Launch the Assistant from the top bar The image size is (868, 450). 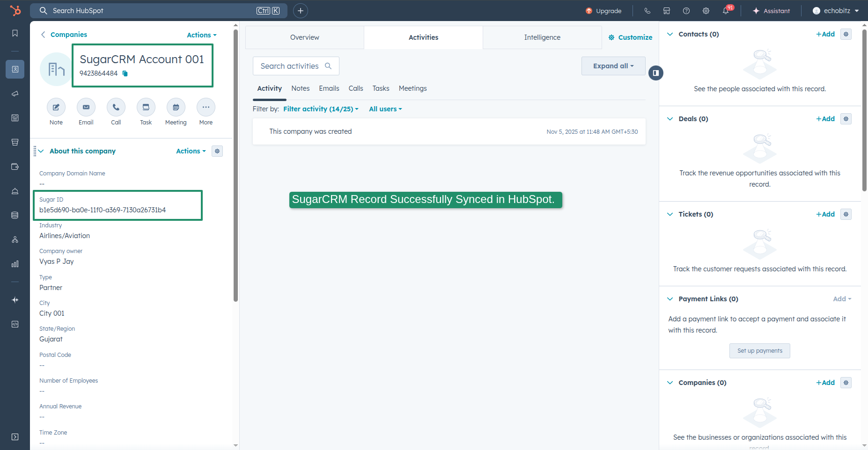(x=772, y=10)
